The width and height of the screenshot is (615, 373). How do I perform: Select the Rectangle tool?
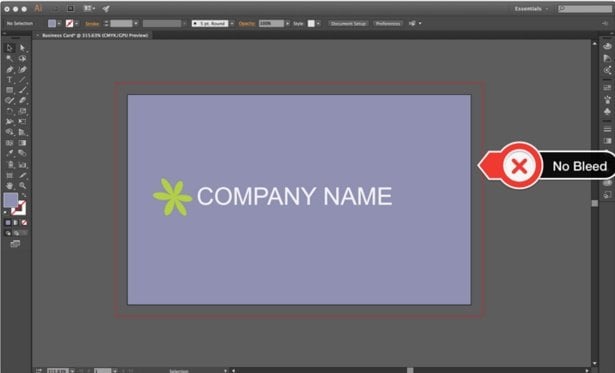[x=9, y=90]
